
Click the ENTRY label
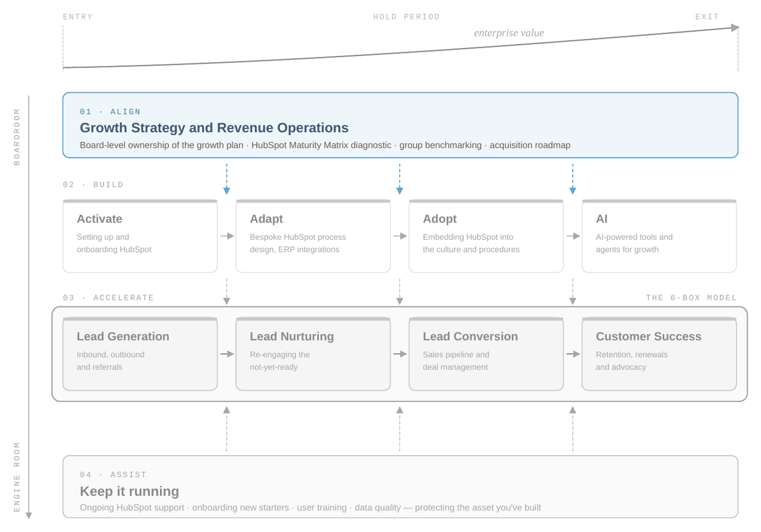coord(78,17)
